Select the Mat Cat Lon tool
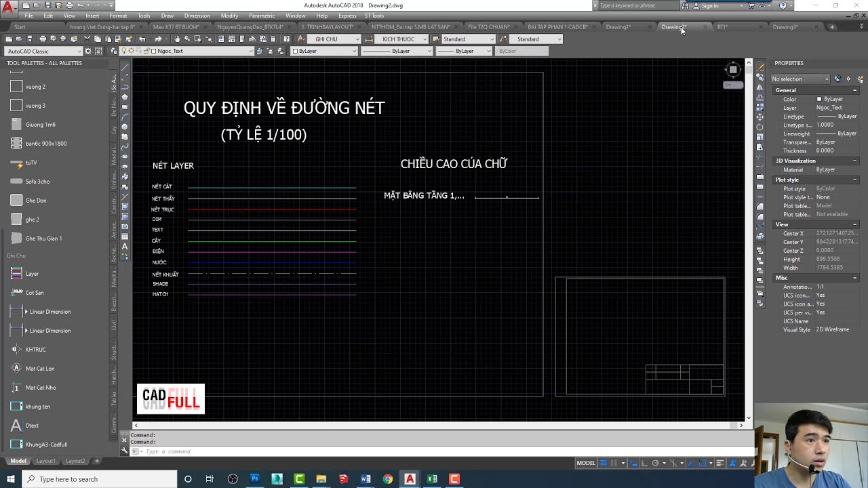The width and height of the screenshot is (868, 488). (33, 369)
